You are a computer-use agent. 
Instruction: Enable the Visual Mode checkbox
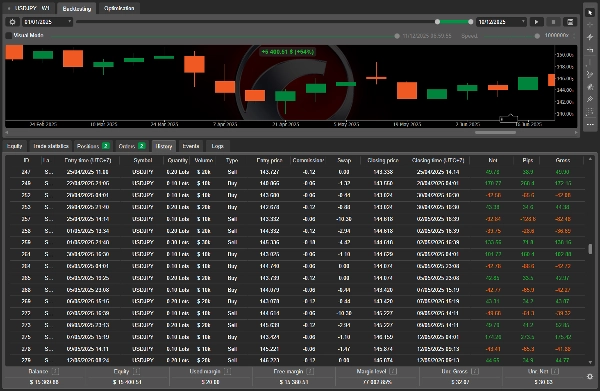click(x=8, y=36)
